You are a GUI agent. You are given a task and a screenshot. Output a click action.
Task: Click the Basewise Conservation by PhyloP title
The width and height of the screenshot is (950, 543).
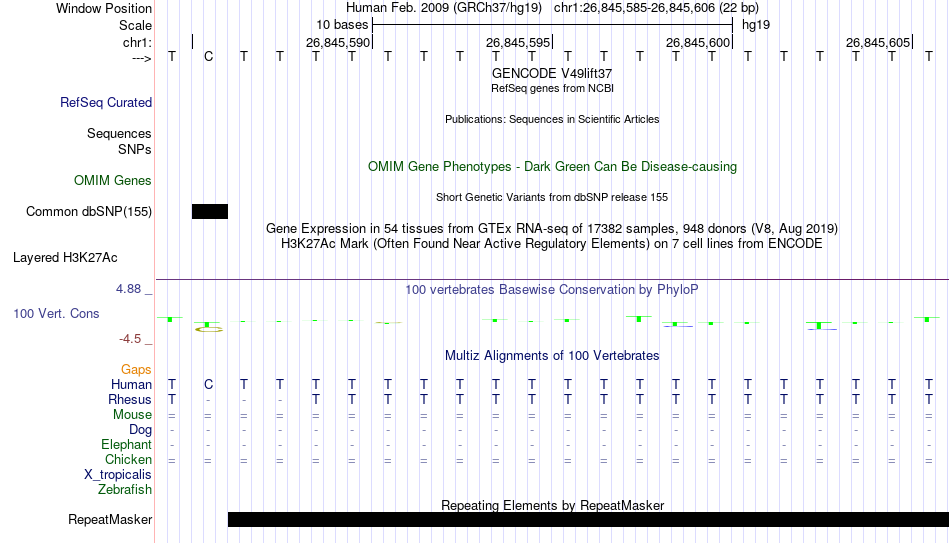pyautogui.click(x=552, y=290)
